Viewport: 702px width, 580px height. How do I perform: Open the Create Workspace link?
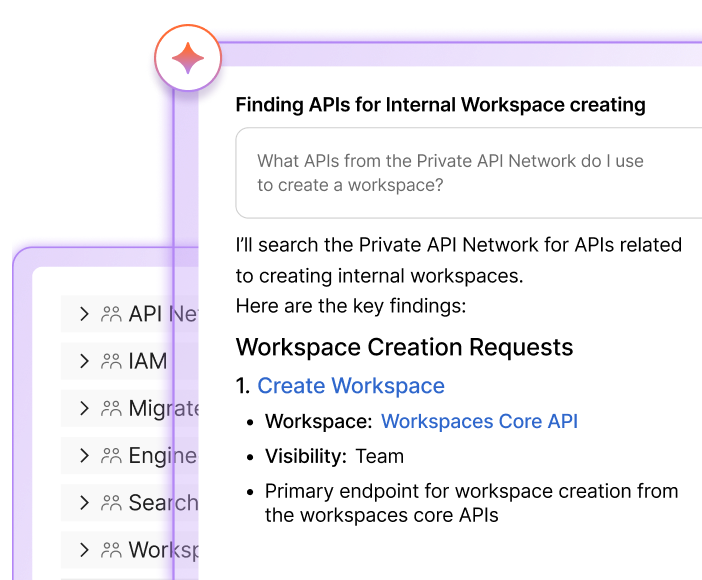click(x=350, y=386)
